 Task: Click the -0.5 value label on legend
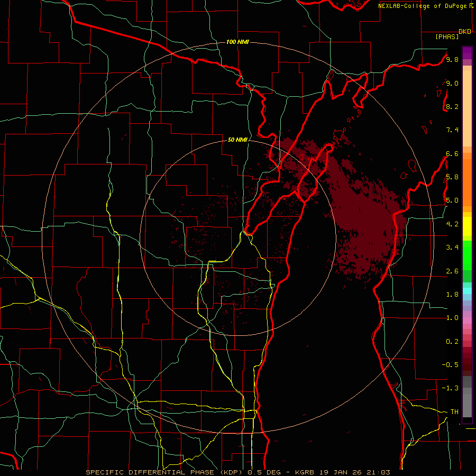click(x=450, y=364)
